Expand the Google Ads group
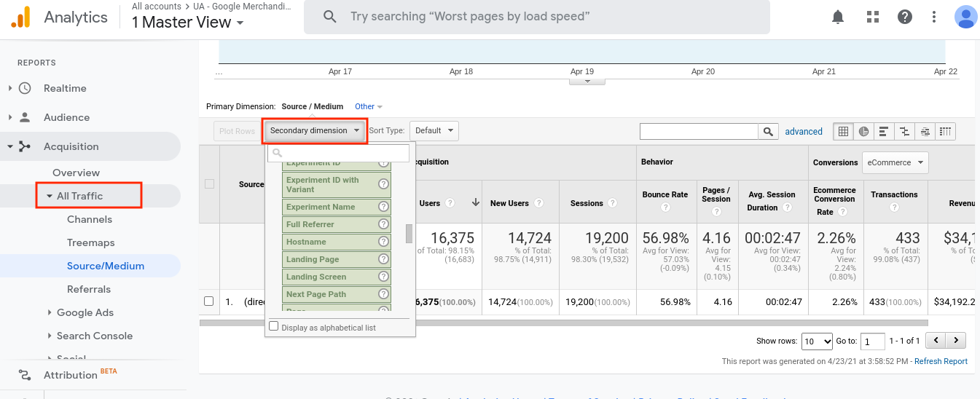 coord(50,312)
